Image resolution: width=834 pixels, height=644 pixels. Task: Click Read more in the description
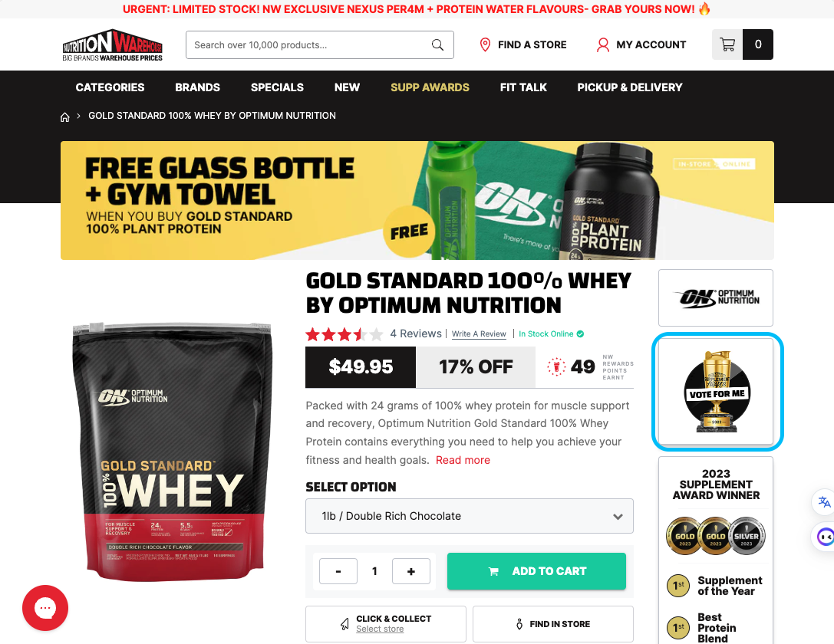pyautogui.click(x=463, y=460)
